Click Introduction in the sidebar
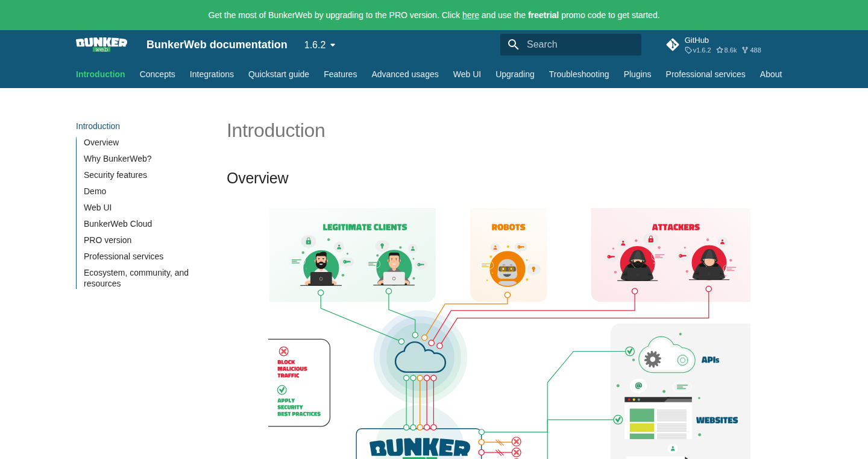The image size is (868, 459). click(x=98, y=126)
